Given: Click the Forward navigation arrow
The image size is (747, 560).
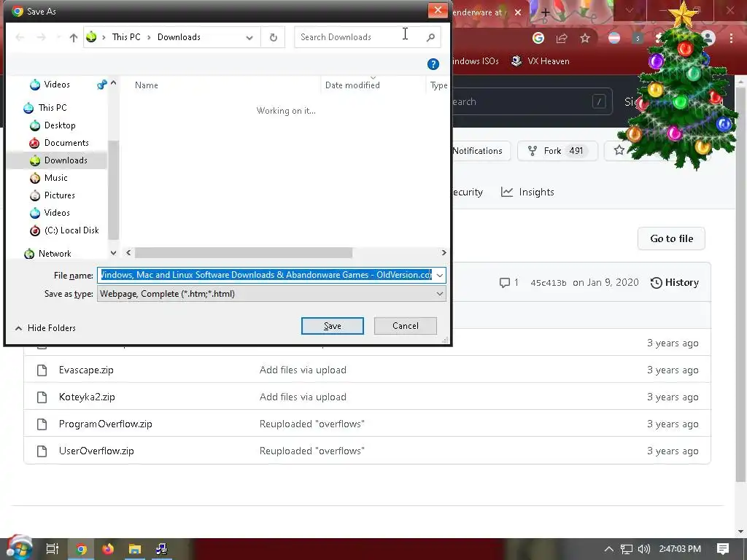Looking at the screenshot, I should click(42, 37).
